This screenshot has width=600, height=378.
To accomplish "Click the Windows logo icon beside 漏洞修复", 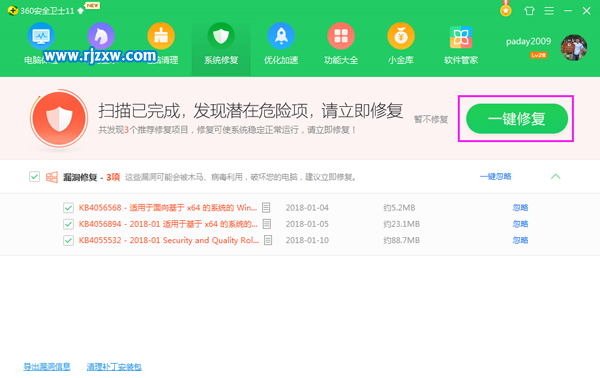I will pyautogui.click(x=52, y=177).
